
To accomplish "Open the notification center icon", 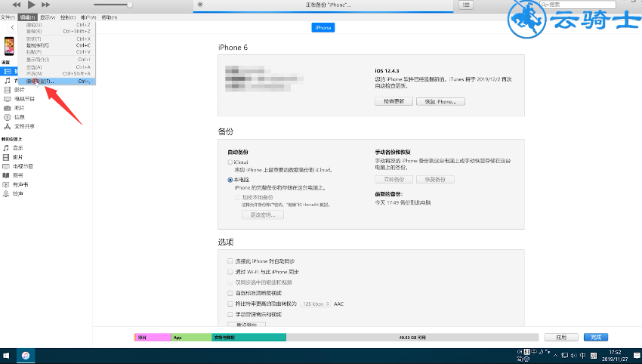I will (636, 356).
